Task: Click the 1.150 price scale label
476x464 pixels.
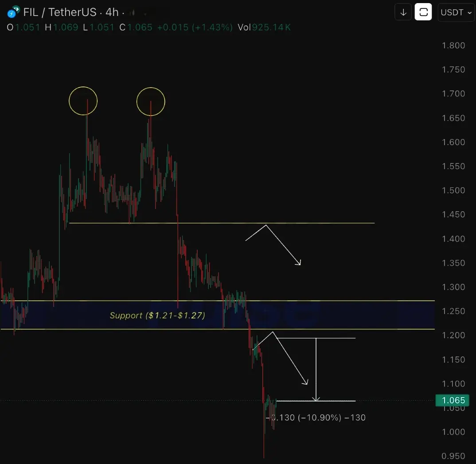Action: (x=453, y=360)
